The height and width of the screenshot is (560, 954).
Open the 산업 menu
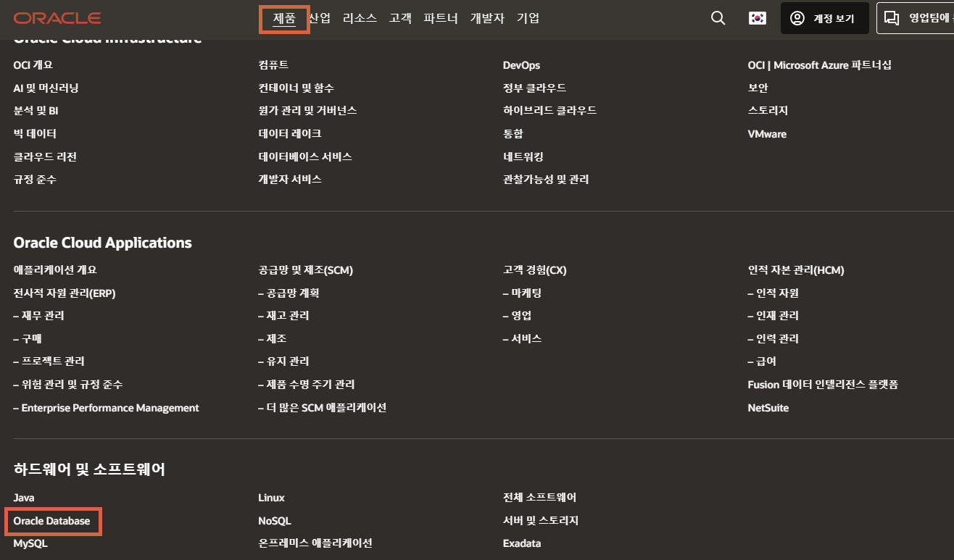320,18
